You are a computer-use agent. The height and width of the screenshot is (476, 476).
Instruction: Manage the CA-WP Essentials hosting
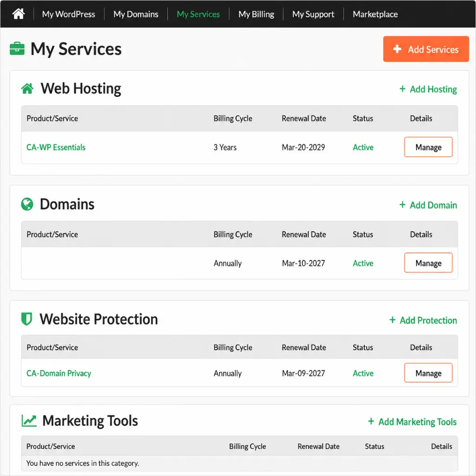(428, 147)
